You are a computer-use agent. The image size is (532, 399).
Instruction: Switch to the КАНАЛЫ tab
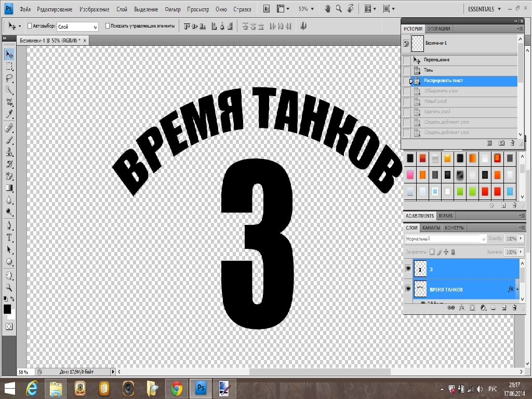tap(431, 228)
